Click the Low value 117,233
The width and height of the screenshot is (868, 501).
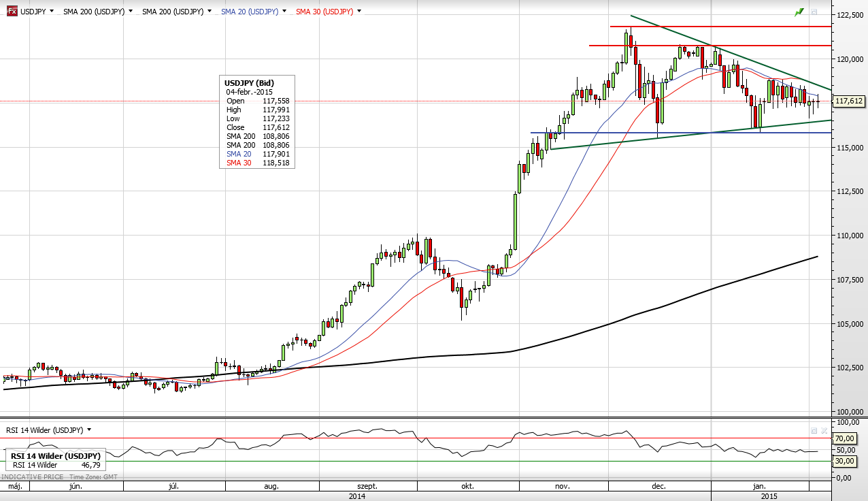(x=276, y=118)
